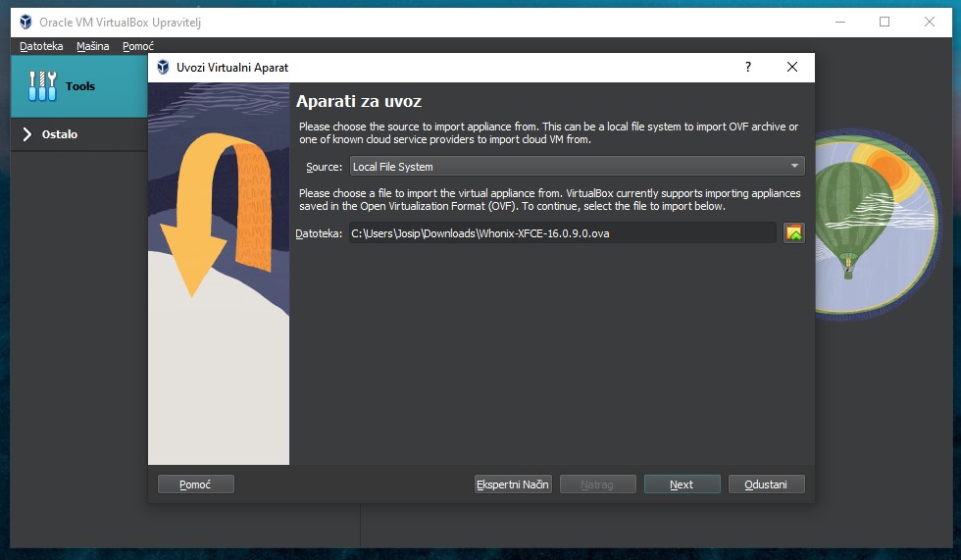Open the Pomoć menu in menu bar
The image size is (961, 560).
pyautogui.click(x=138, y=46)
